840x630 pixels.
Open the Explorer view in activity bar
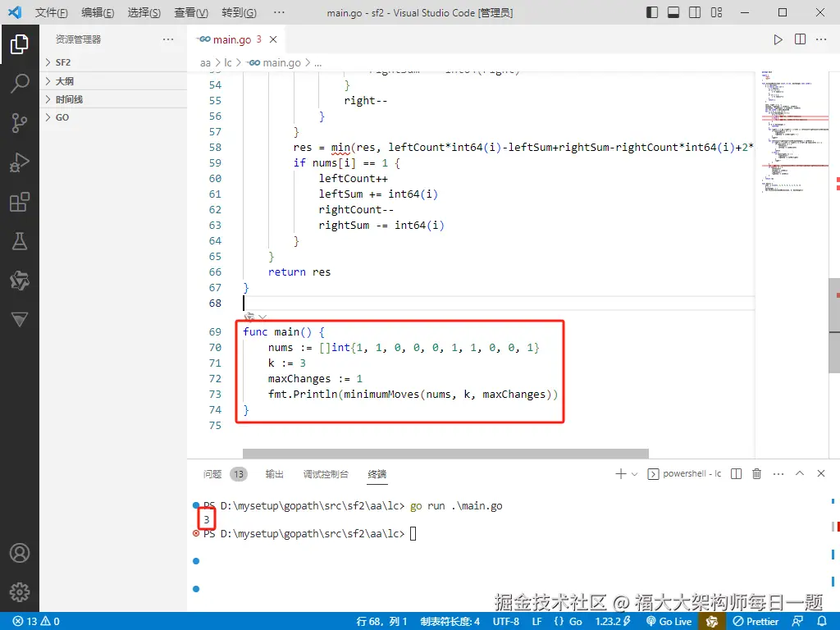[20, 44]
